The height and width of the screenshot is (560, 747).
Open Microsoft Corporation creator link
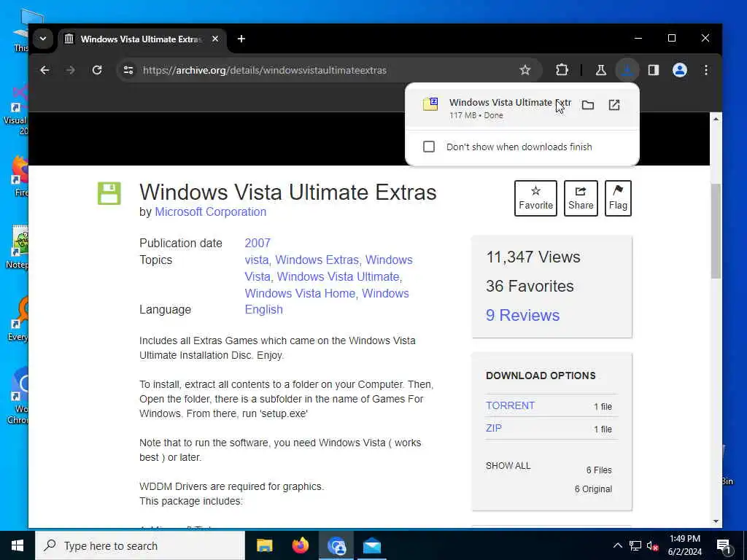click(x=211, y=212)
